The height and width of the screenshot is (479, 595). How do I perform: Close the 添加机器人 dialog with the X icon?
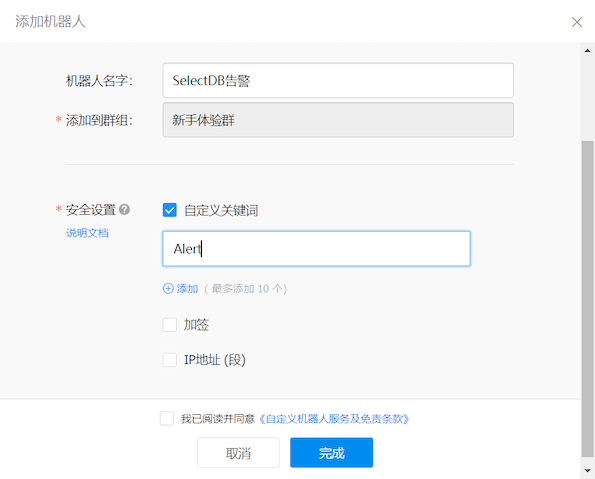[577, 22]
